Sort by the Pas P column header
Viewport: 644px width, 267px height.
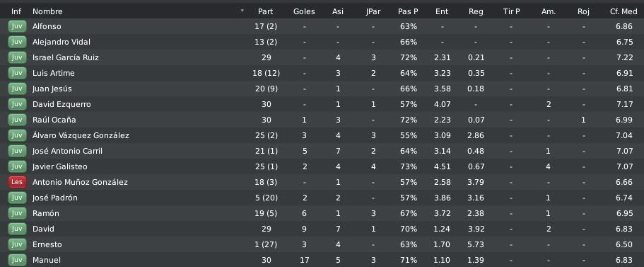click(408, 11)
